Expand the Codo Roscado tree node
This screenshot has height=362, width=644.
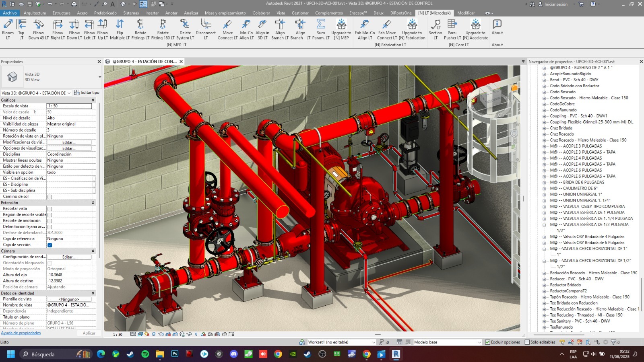pyautogui.click(x=544, y=92)
